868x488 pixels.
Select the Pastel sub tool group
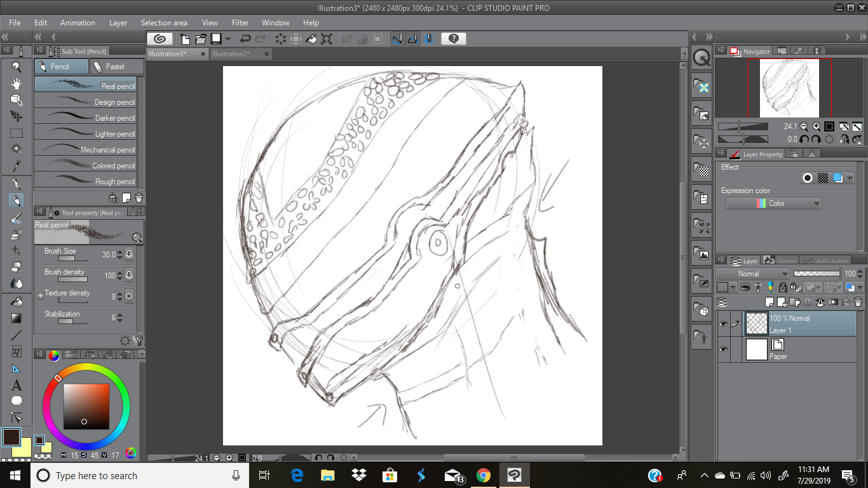(116, 67)
